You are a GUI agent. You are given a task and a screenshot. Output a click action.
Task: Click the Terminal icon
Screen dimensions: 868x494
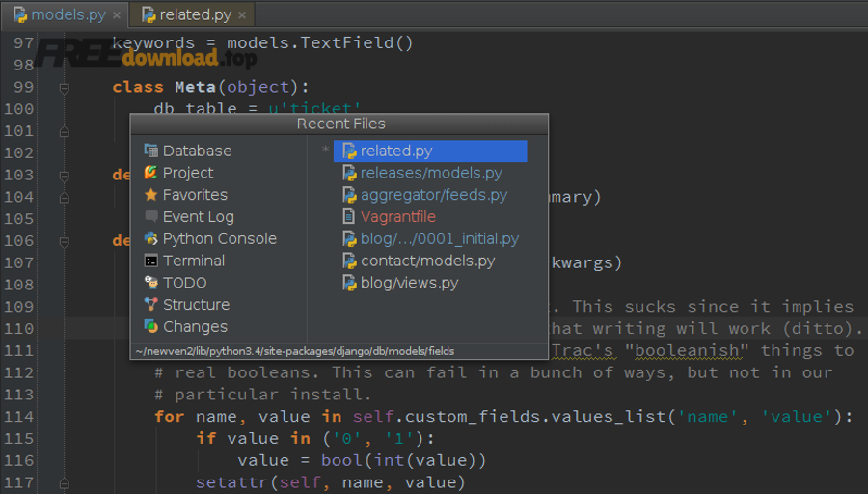coord(150,261)
